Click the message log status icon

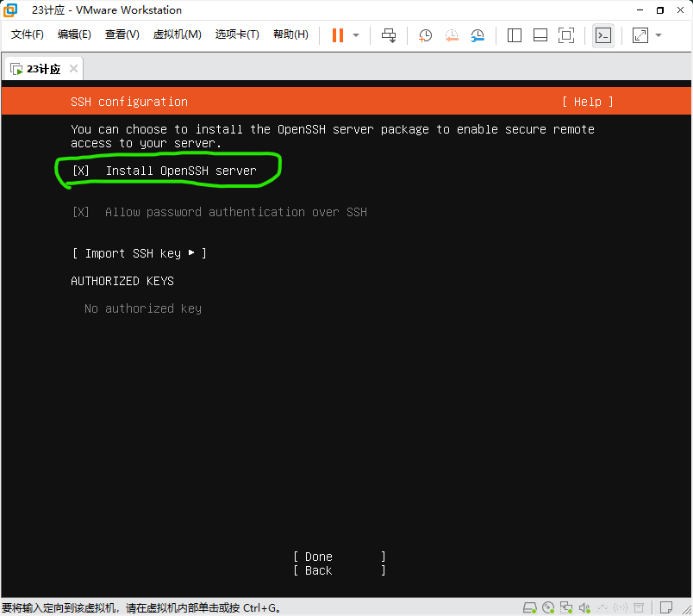666,607
